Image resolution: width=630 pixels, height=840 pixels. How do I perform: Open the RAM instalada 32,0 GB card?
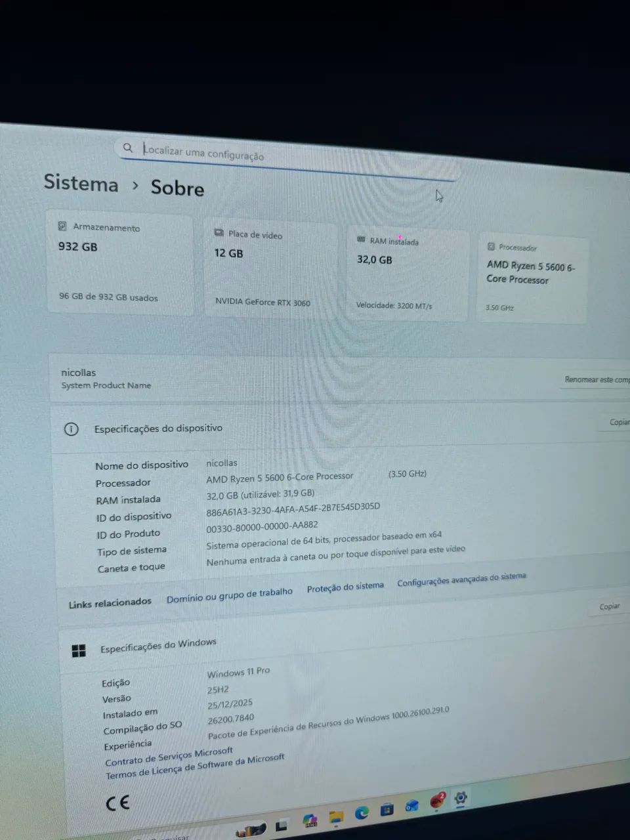click(x=408, y=273)
